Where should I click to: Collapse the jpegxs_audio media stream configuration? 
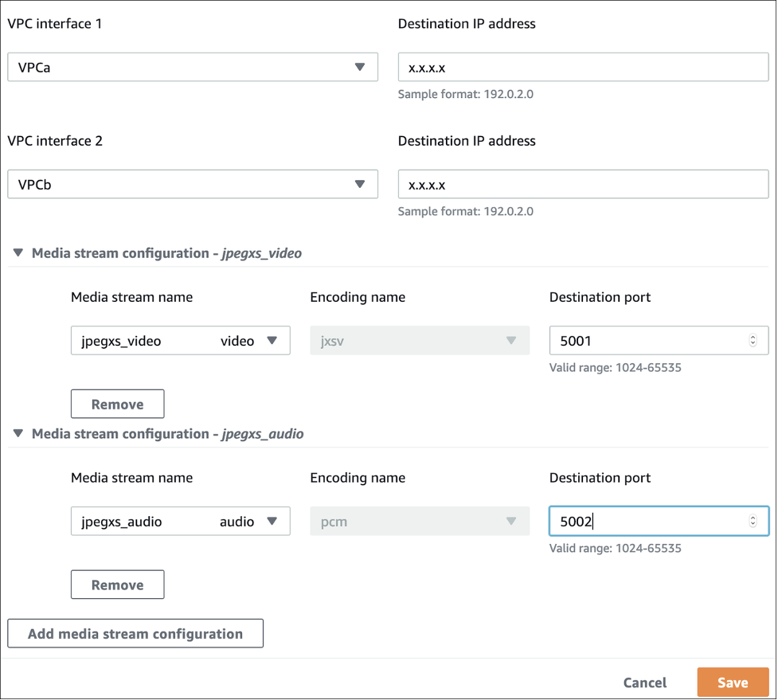18,434
